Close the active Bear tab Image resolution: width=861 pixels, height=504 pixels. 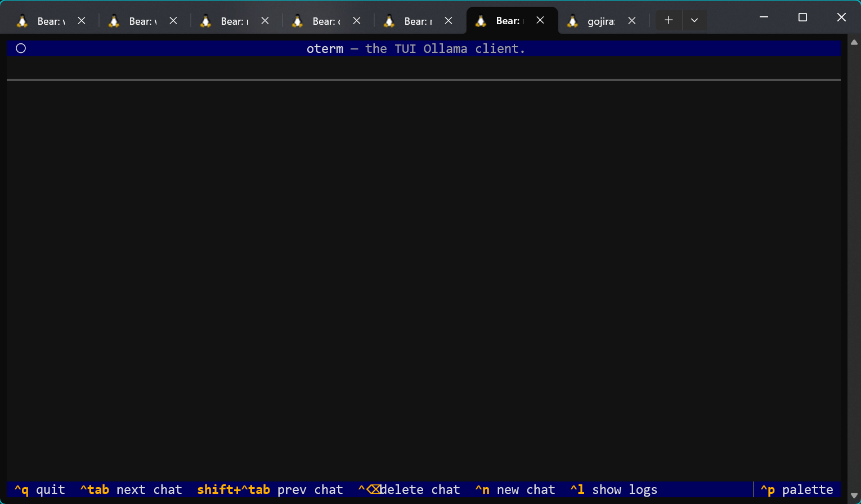540,20
